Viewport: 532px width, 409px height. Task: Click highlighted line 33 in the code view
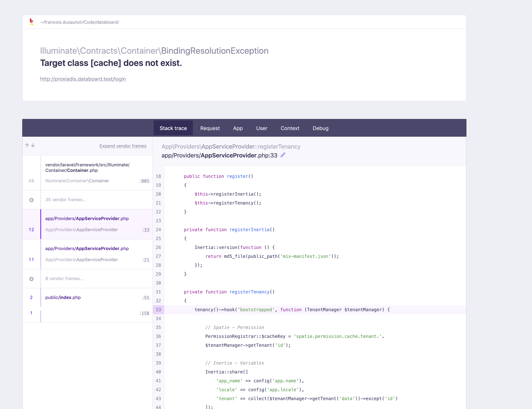292,310
